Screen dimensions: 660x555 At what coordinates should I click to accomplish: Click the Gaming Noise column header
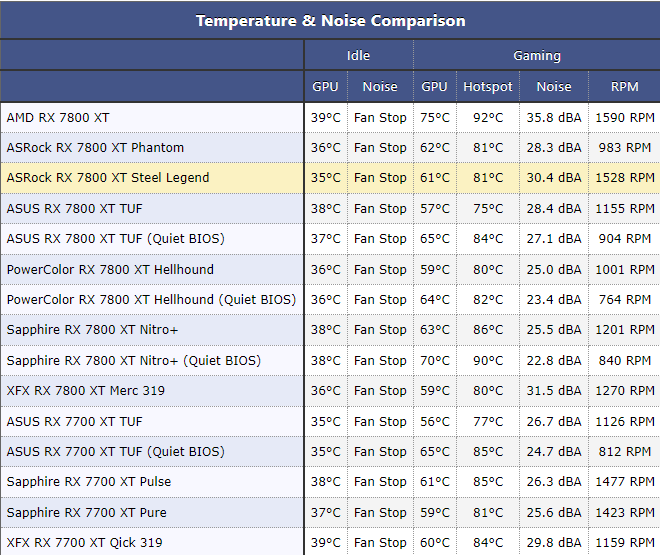553,87
